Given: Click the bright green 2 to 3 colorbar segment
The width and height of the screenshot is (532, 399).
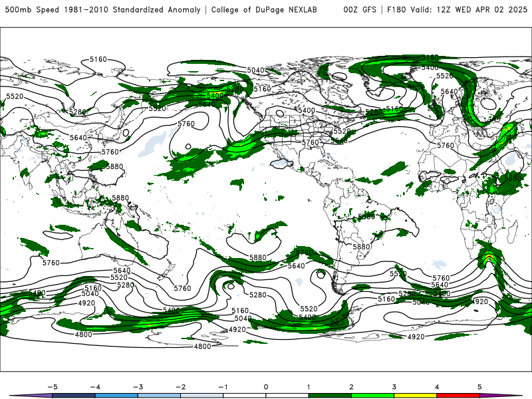Looking at the screenshot, I should pyautogui.click(x=373, y=396).
